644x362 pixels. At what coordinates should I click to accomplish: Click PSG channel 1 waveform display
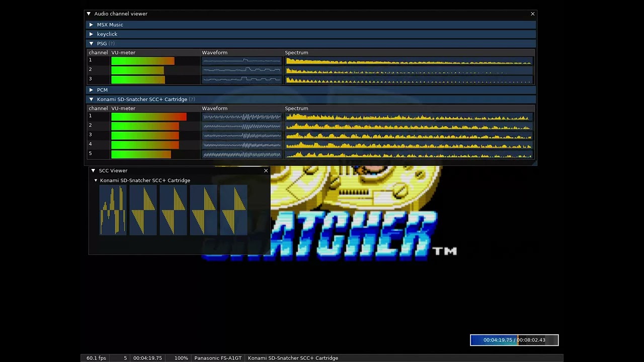242,61
